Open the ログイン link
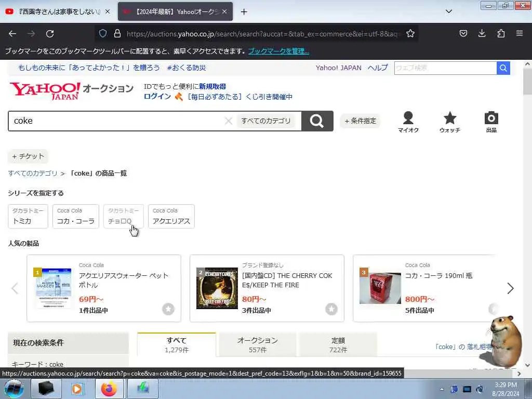This screenshot has width=532, height=399. point(157,96)
